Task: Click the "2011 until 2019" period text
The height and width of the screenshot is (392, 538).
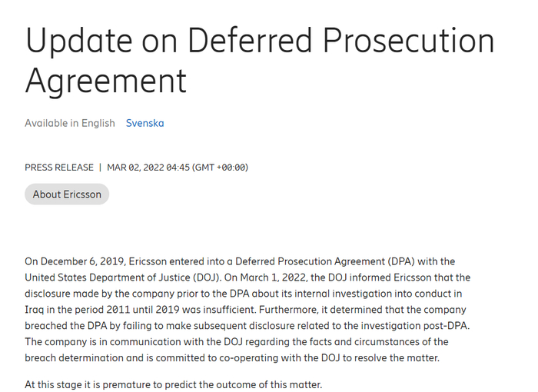Action: [x=154, y=309]
